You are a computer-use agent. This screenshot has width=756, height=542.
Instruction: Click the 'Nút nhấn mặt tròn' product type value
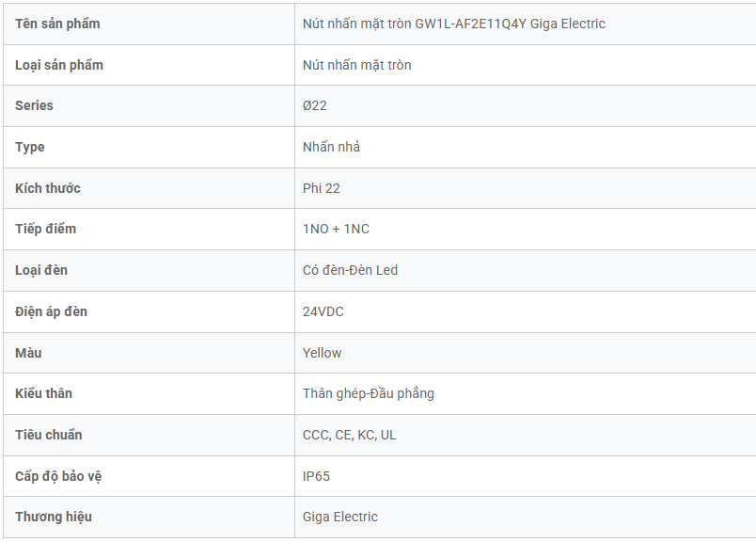point(356,65)
